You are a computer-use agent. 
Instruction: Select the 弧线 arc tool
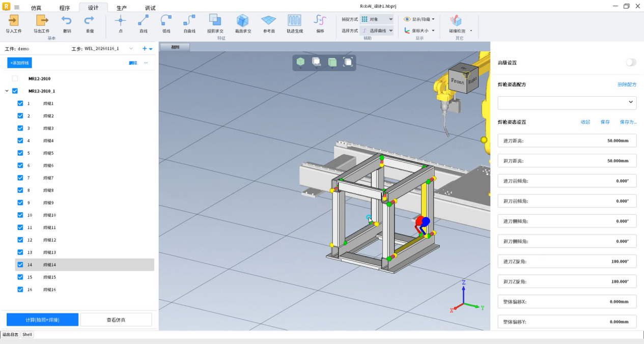[x=166, y=21]
